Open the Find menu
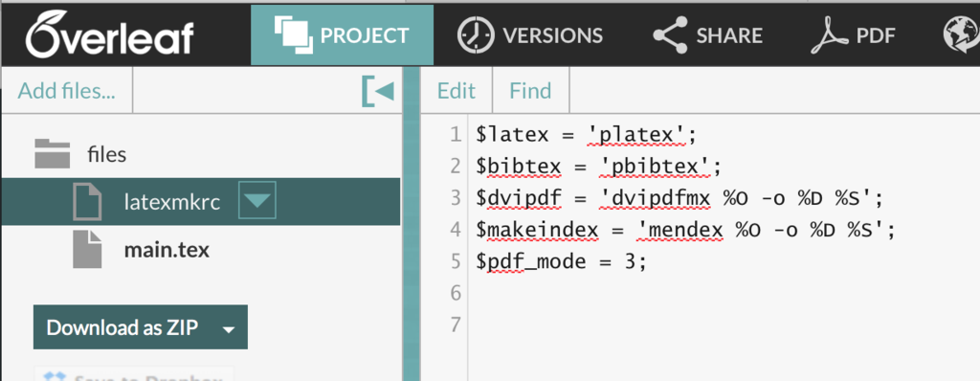Viewport: 980px width, 381px height. pyautogui.click(x=530, y=91)
